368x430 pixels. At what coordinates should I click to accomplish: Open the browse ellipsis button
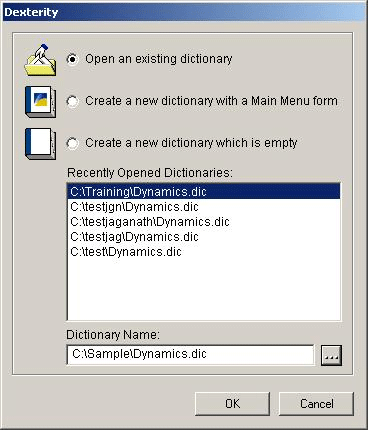331,356
